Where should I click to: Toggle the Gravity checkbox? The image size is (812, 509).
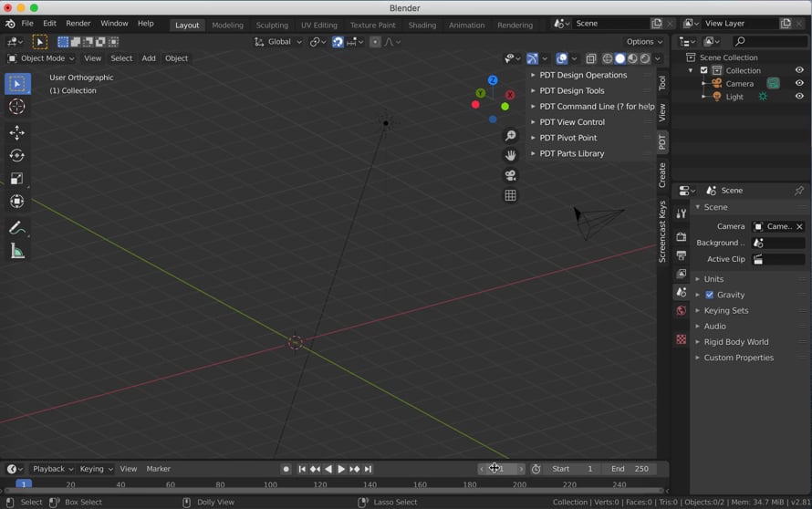[x=710, y=295]
